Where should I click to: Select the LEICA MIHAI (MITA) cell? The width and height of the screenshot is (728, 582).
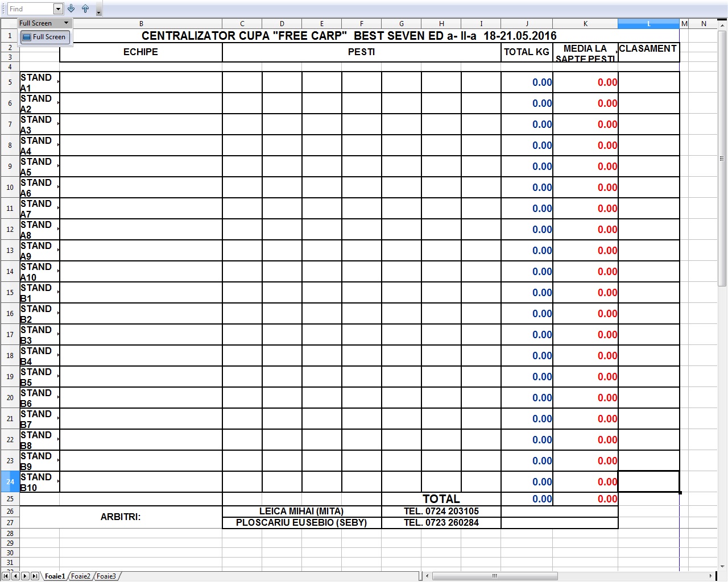tap(302, 512)
